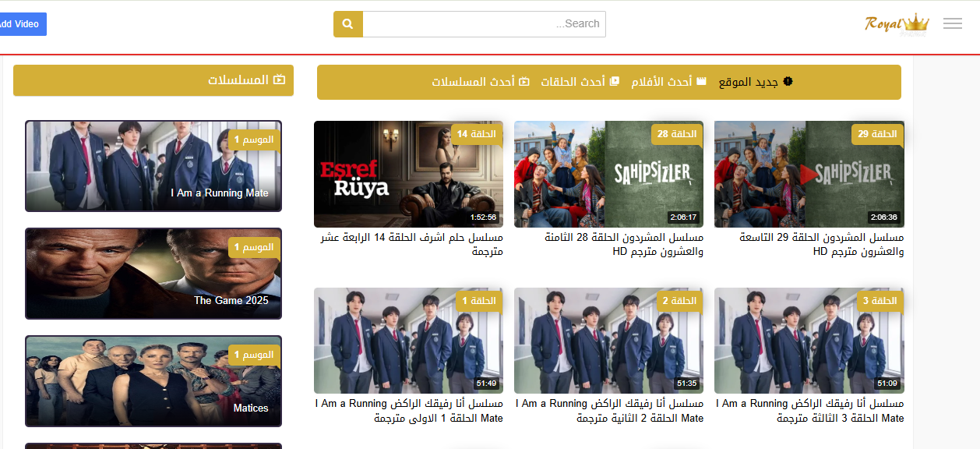Viewport: 980px width, 449px height.
Task: Click the 51:09 duration label
Action: coord(887,384)
